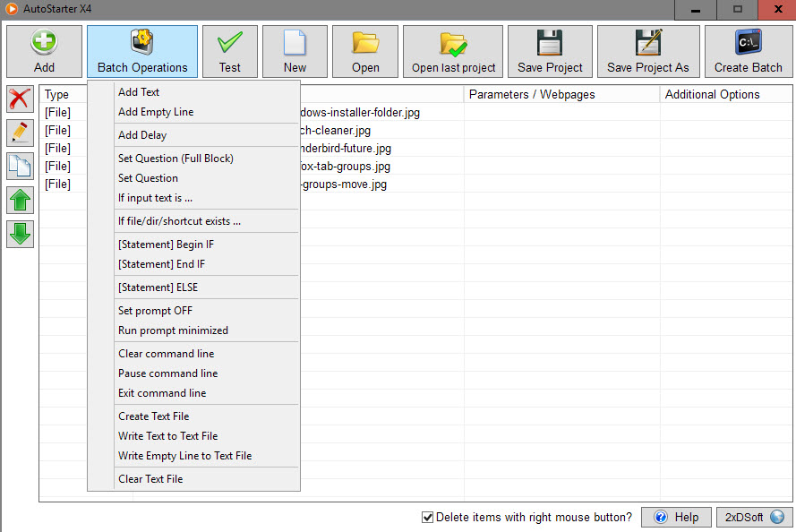
Task: Choose Pause command line
Action: coord(193,373)
